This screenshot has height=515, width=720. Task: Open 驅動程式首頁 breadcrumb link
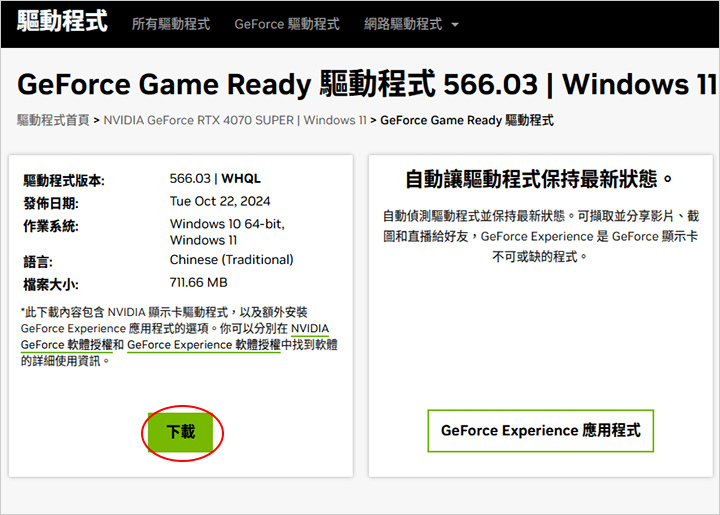click(x=53, y=120)
